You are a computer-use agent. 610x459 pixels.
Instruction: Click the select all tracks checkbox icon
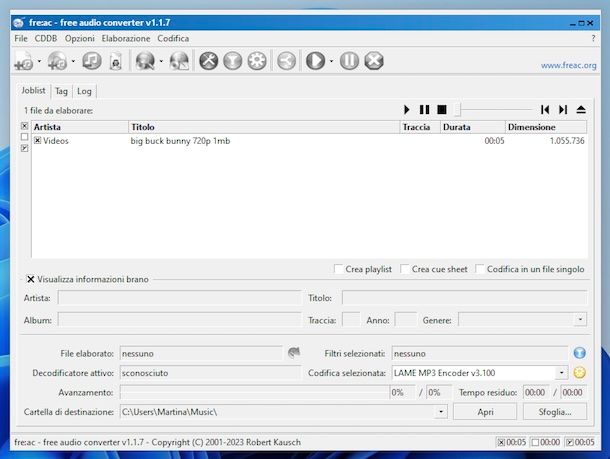pos(25,126)
